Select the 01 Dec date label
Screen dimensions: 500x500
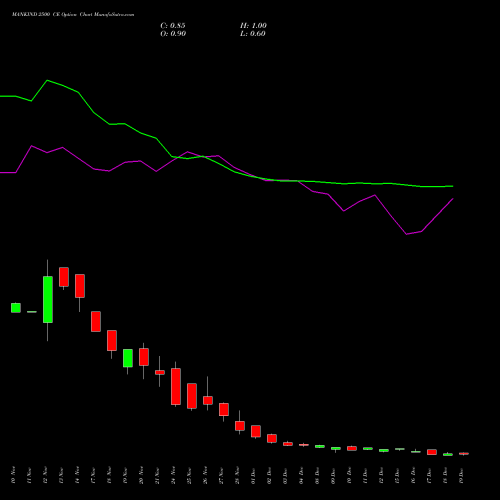click(253, 475)
